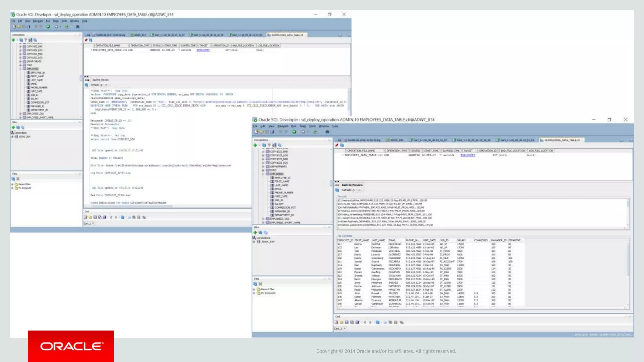This screenshot has height=362, width=644.
Task: Click Open folder icon in front window toolbar
Action: point(262,132)
